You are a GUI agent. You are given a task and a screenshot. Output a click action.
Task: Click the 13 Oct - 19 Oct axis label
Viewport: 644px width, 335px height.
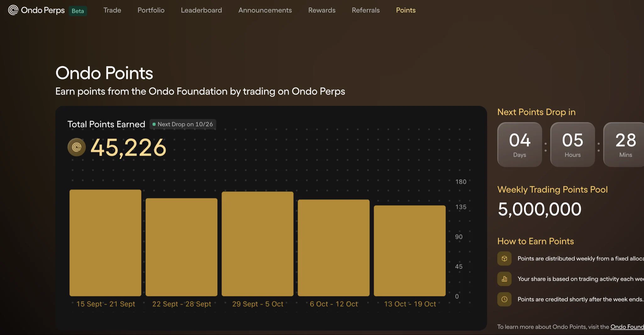click(410, 304)
